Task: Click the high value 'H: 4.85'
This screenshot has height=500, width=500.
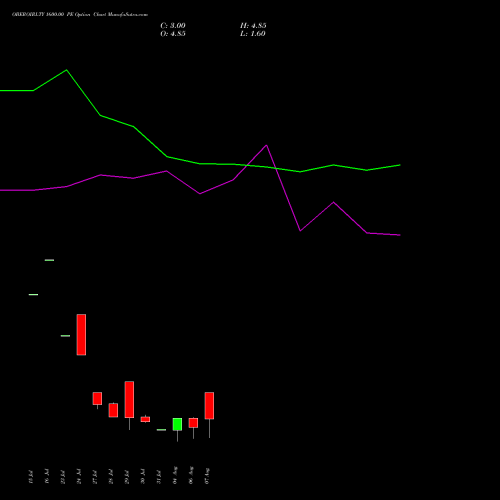Action: pyautogui.click(x=253, y=26)
